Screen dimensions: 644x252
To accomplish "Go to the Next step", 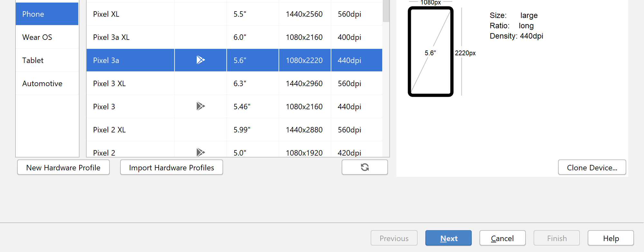I will tap(449, 238).
